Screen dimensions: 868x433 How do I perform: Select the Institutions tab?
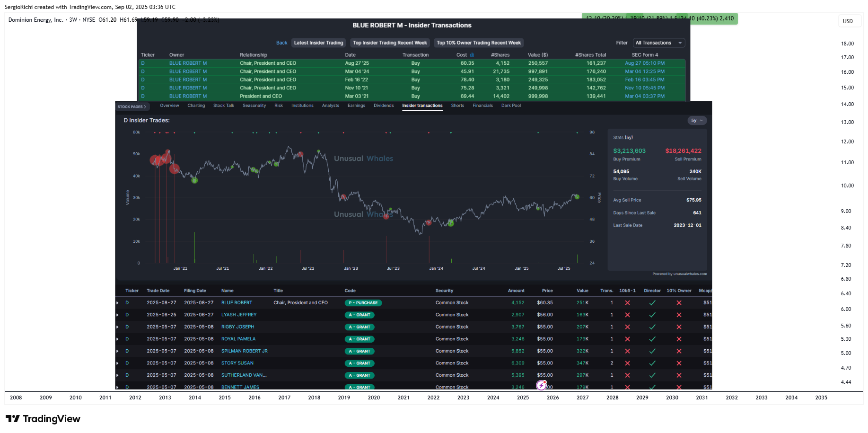pyautogui.click(x=302, y=106)
